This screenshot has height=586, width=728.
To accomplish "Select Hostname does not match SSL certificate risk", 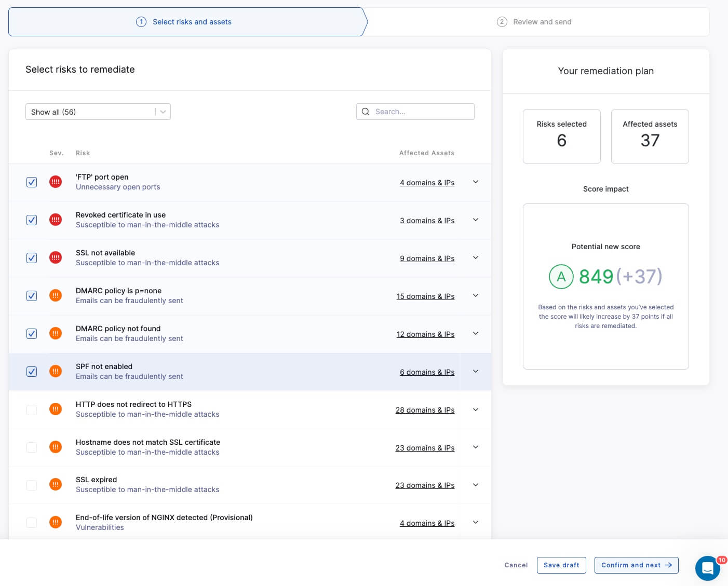I will 32,447.
